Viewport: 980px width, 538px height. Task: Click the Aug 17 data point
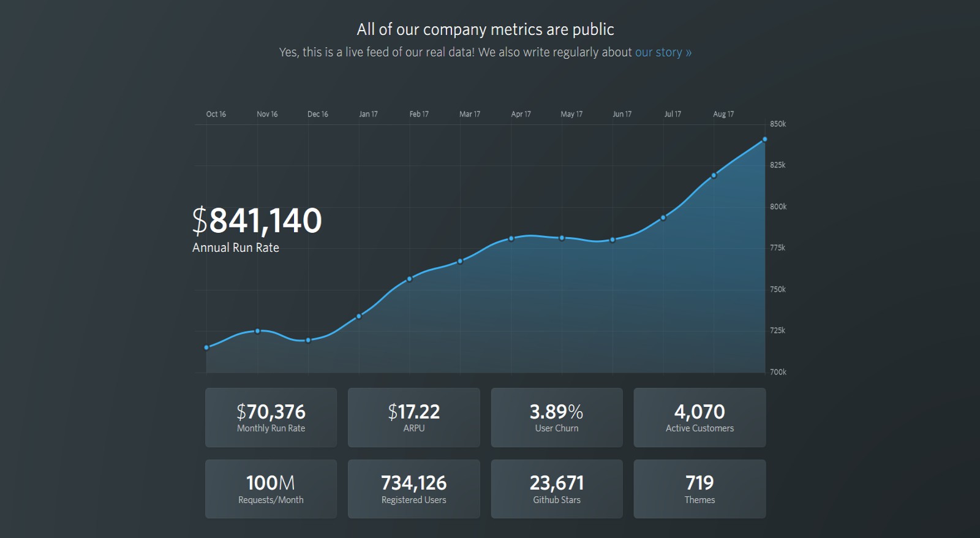pyautogui.click(x=714, y=175)
